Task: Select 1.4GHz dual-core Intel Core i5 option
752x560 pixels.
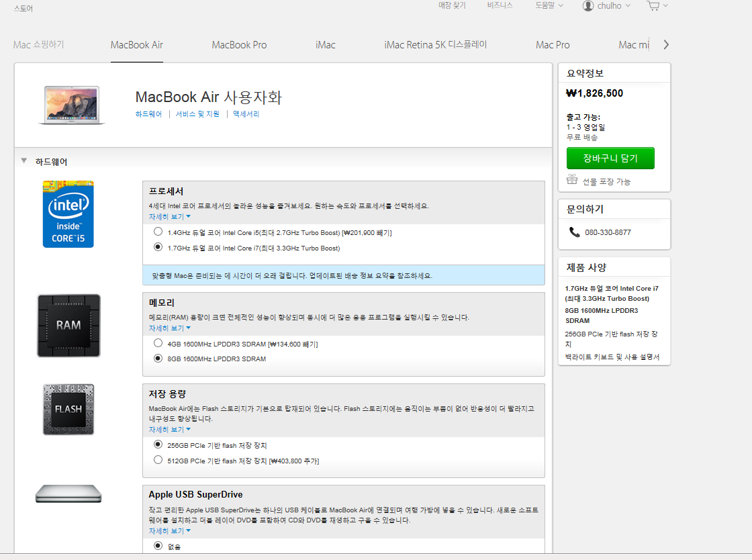Action: pos(158,232)
